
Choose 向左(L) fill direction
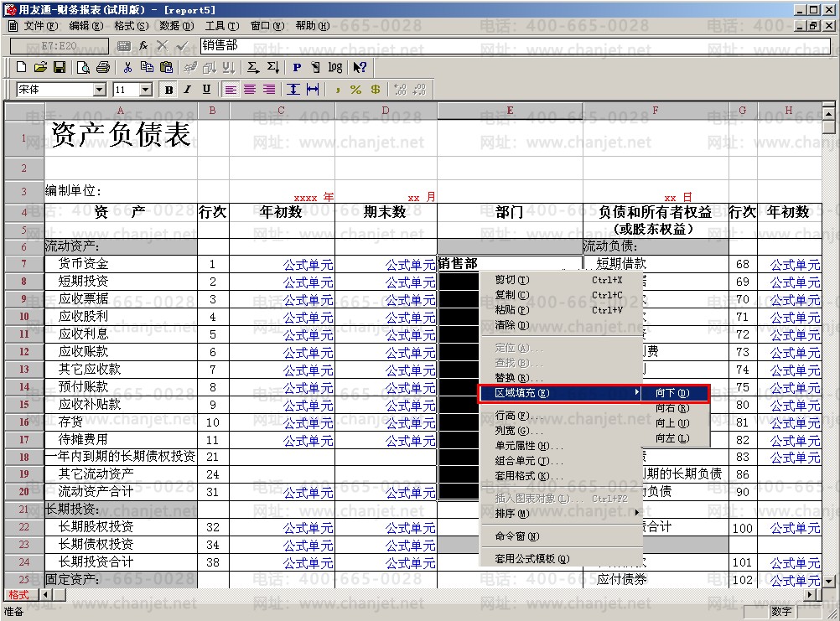pyautogui.click(x=675, y=438)
